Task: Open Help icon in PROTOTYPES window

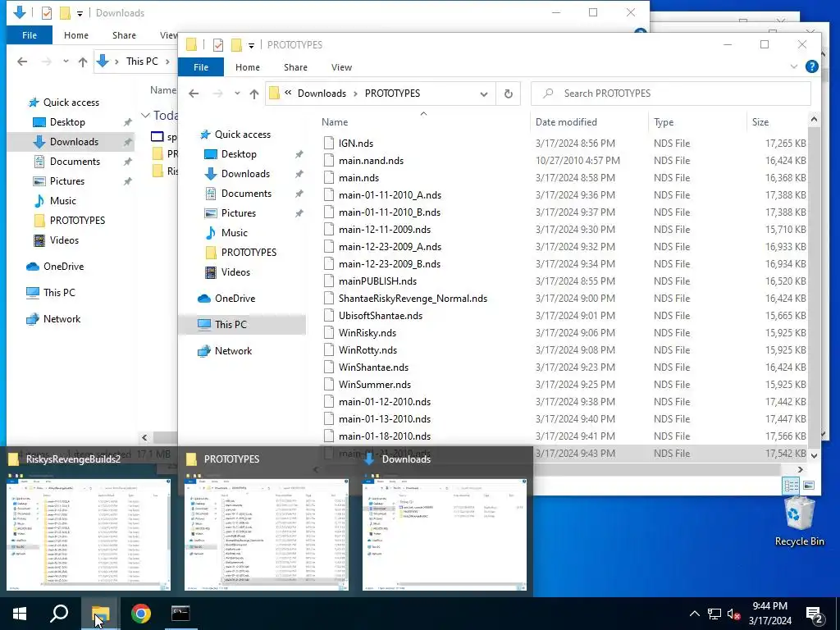Action: pyautogui.click(x=811, y=66)
